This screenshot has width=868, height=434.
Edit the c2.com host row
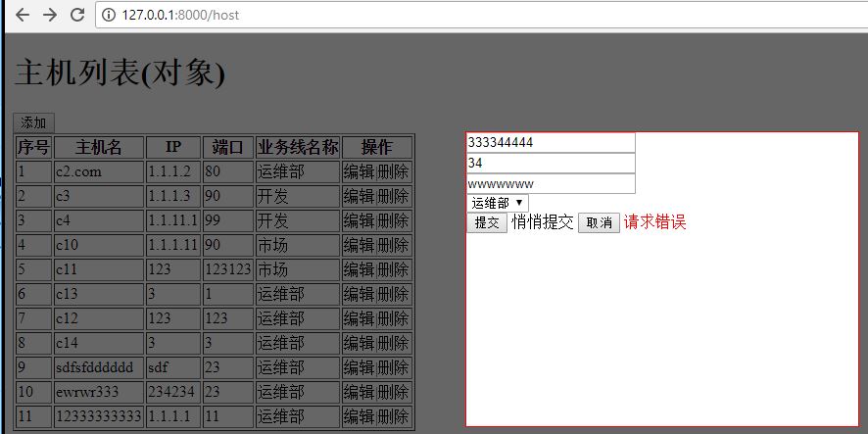(360, 171)
